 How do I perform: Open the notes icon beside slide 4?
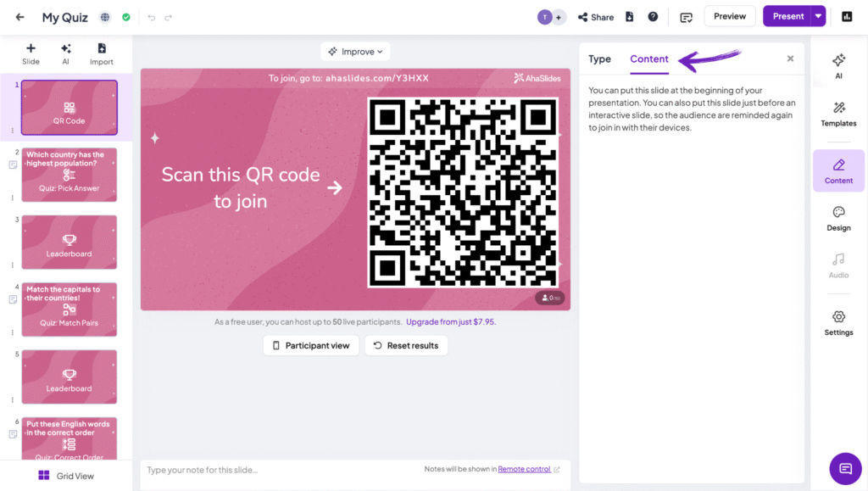13,299
